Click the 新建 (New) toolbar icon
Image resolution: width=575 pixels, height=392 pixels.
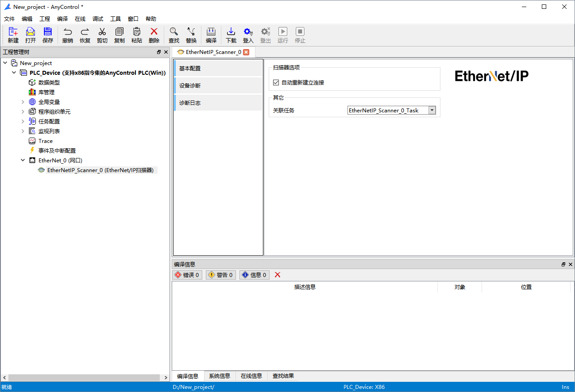pyautogui.click(x=13, y=35)
